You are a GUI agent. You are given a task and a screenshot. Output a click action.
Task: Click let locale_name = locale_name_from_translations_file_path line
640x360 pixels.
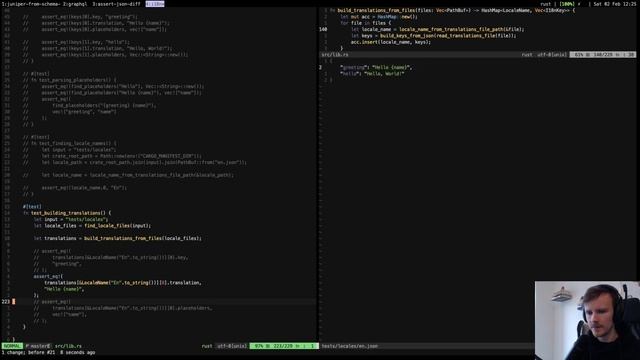[438, 29]
